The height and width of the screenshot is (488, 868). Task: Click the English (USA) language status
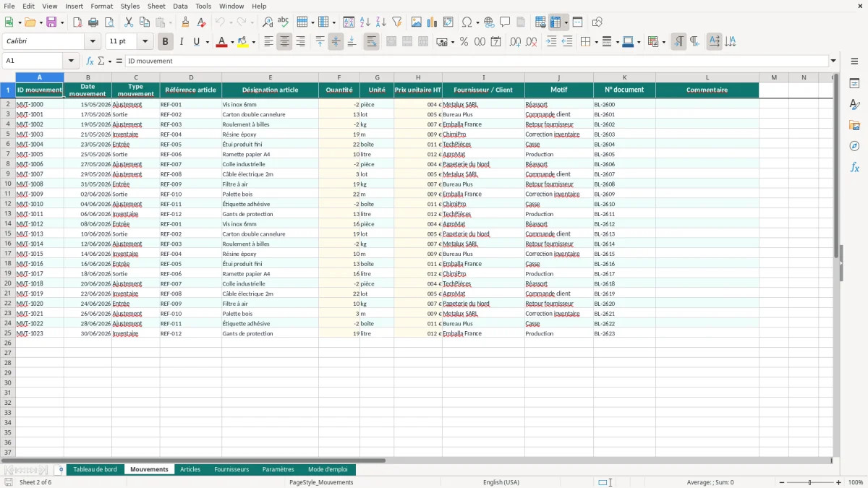pyautogui.click(x=501, y=482)
